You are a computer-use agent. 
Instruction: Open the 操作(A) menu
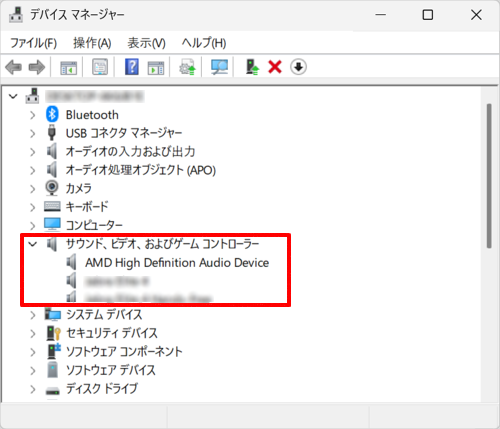point(92,43)
